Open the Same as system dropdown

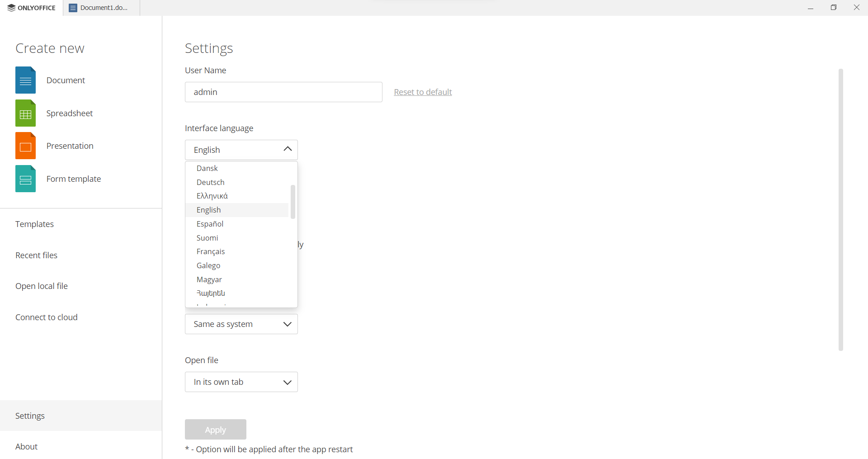coord(241,324)
